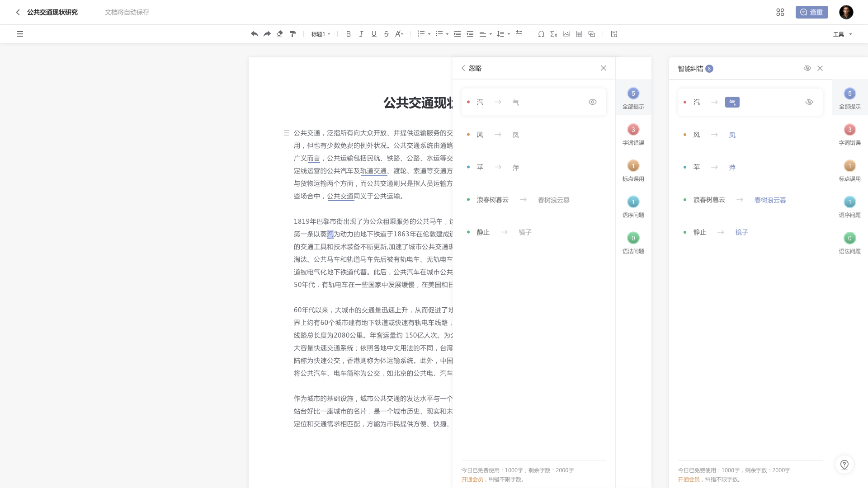868x488 pixels.
Task: Open the bulleted list dropdown
Action: click(442, 34)
